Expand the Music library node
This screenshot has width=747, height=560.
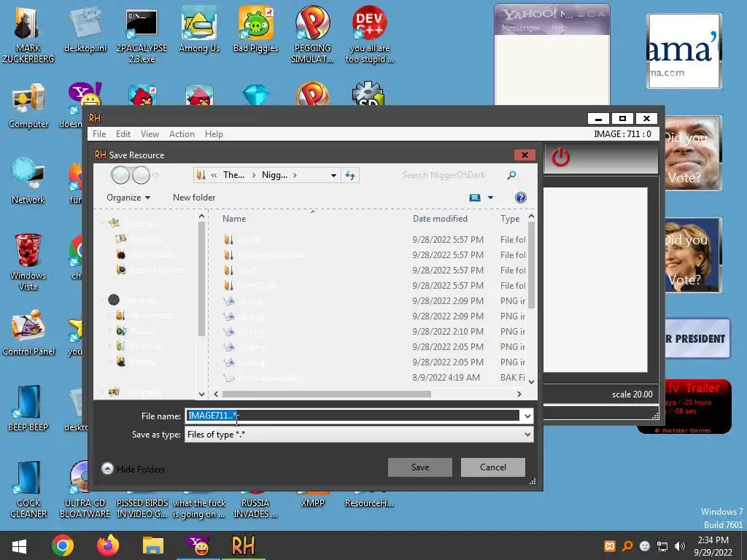[111, 331]
